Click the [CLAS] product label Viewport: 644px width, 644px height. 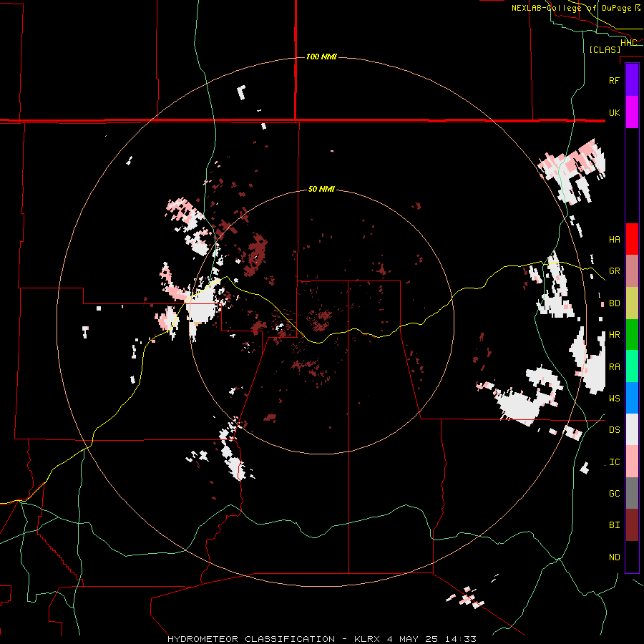(605, 49)
